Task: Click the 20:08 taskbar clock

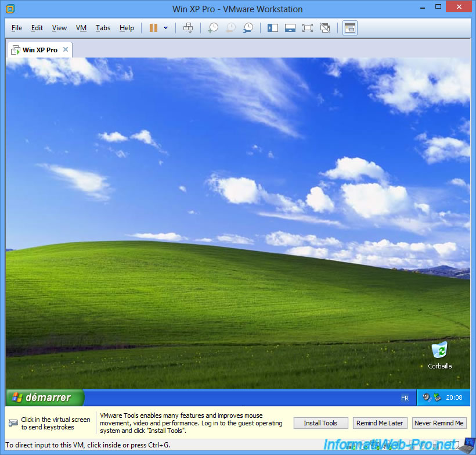Action: coord(454,397)
